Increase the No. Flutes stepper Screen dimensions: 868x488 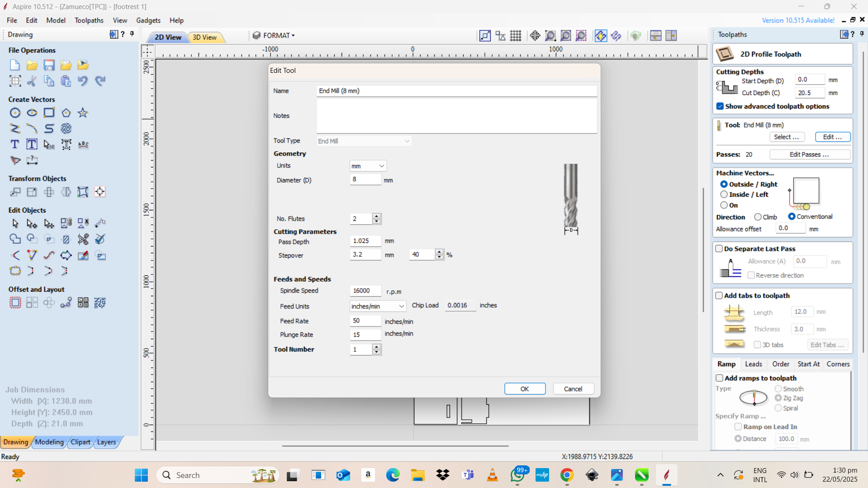[376, 216]
